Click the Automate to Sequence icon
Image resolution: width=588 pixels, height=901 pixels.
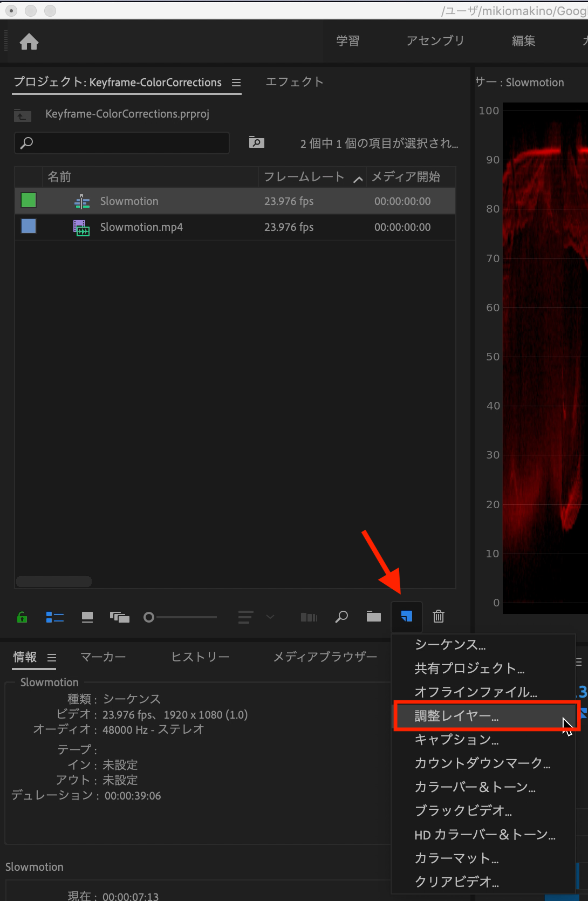pyautogui.click(x=309, y=617)
